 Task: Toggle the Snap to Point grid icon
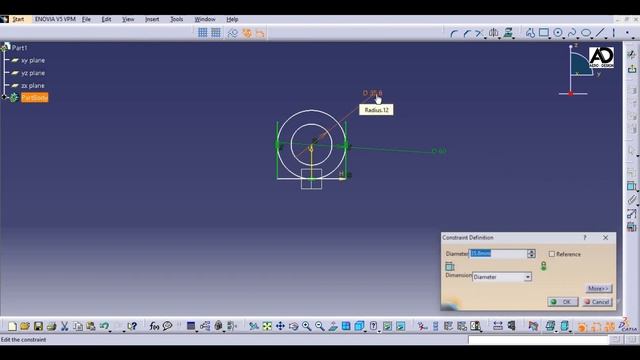pos(216,33)
